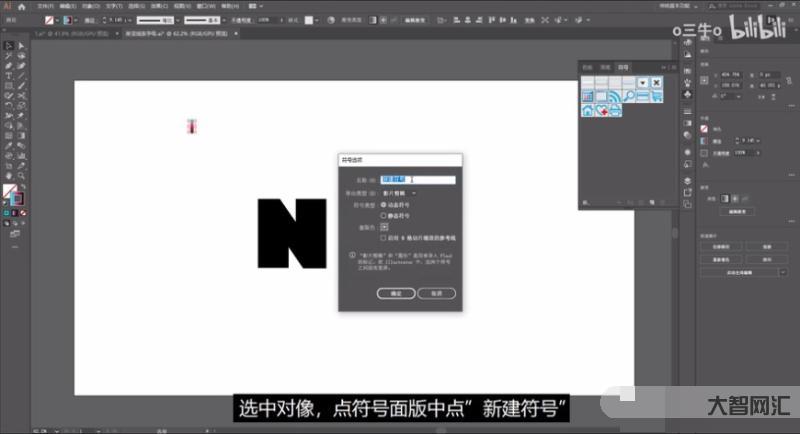This screenshot has width=800, height=434.
Task: Select the Type tool in the toolbar
Action: pos(8,76)
